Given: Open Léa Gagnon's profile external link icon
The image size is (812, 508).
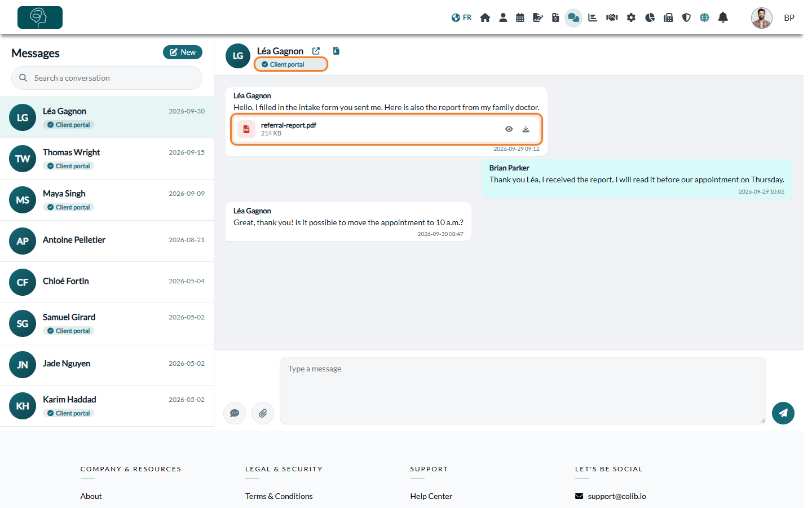Looking at the screenshot, I should click(x=316, y=51).
